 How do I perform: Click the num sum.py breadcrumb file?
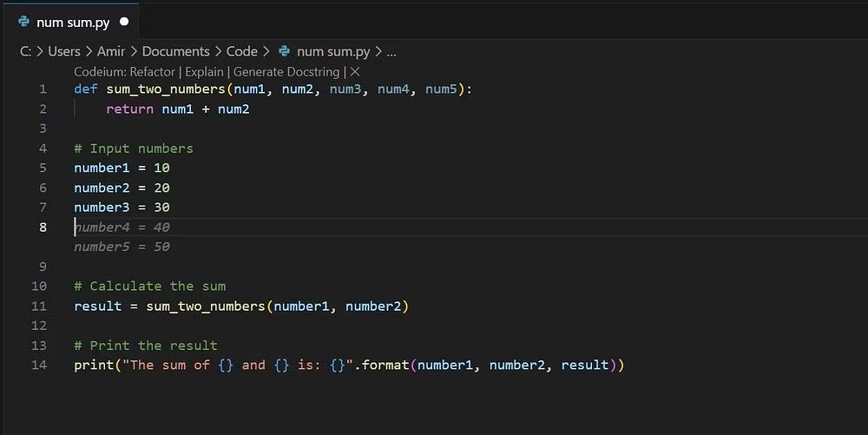[333, 51]
